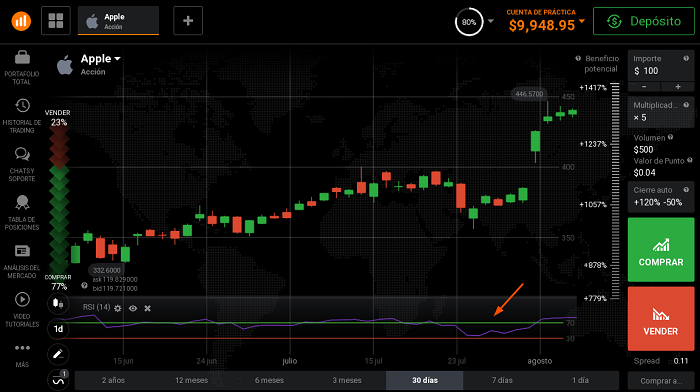Click the Comprar a... button
Screen dimensions: 700x392
click(x=661, y=381)
